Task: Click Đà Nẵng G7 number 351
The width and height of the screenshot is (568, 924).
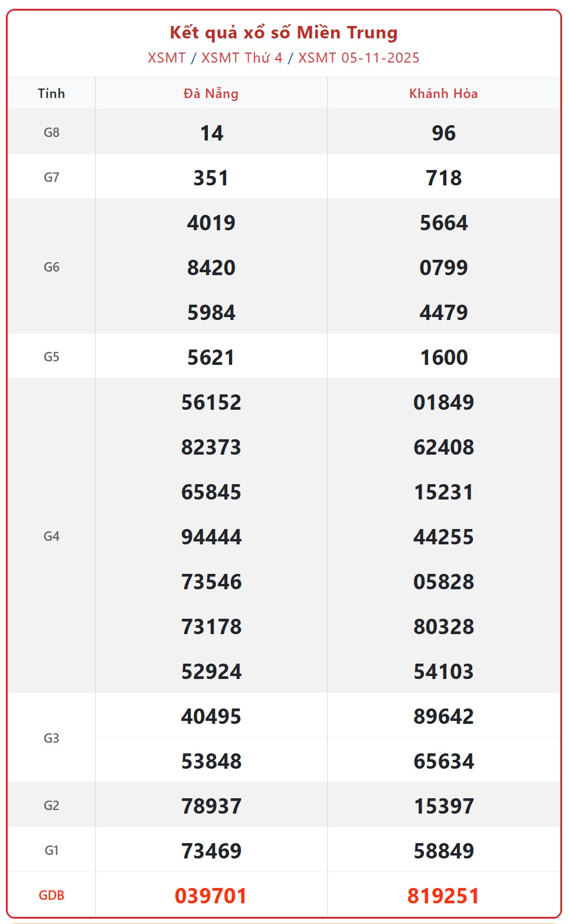Action: coord(211,178)
